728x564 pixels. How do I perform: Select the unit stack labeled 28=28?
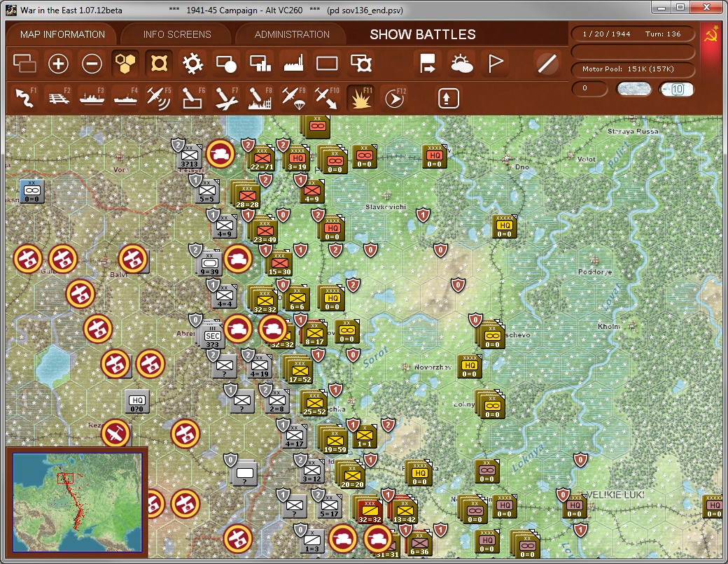point(247,197)
